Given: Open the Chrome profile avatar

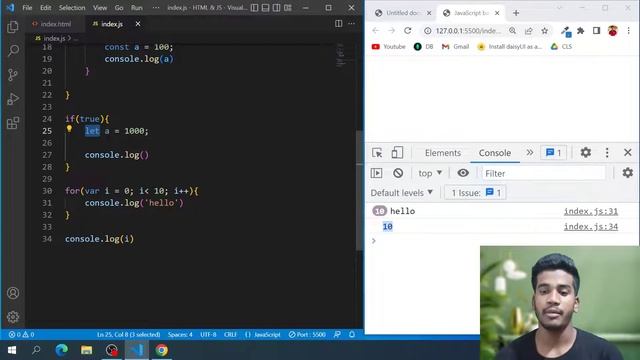Looking at the screenshot, I should tap(613, 31).
